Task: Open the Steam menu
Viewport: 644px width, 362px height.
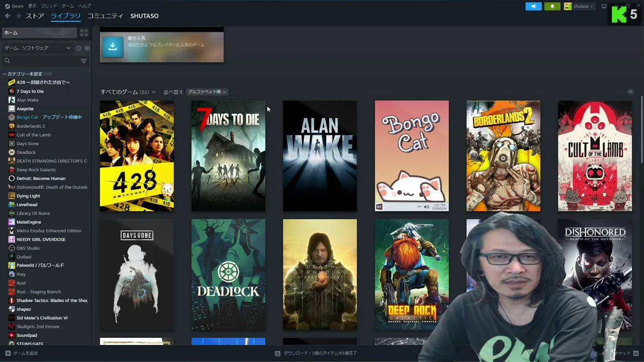Action: 18,6
